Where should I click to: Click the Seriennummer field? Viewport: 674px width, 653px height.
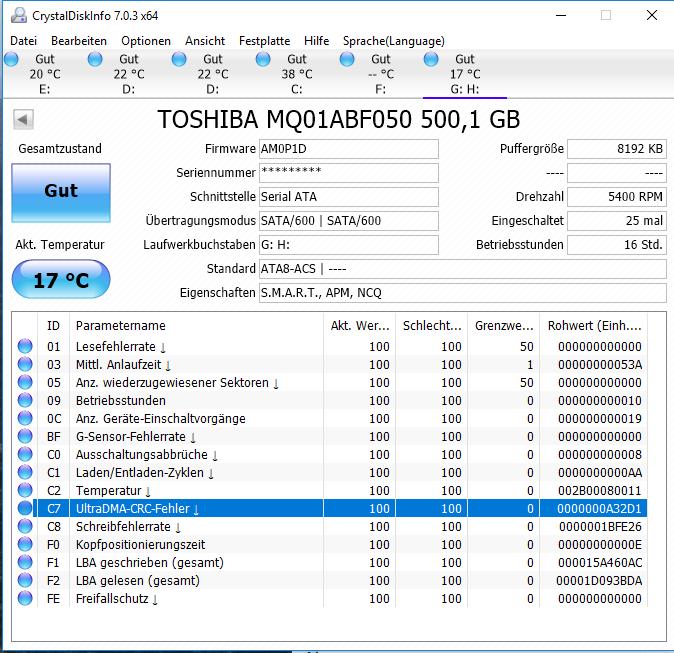(x=349, y=173)
